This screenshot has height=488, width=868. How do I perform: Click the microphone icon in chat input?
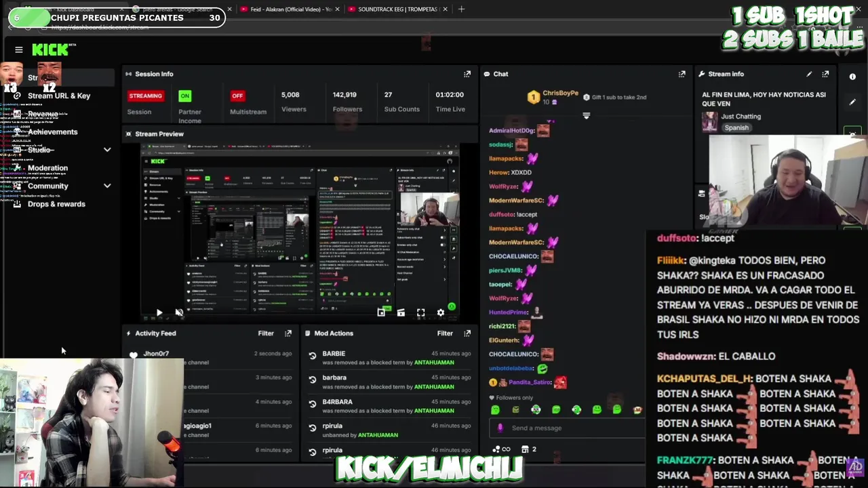(500, 428)
